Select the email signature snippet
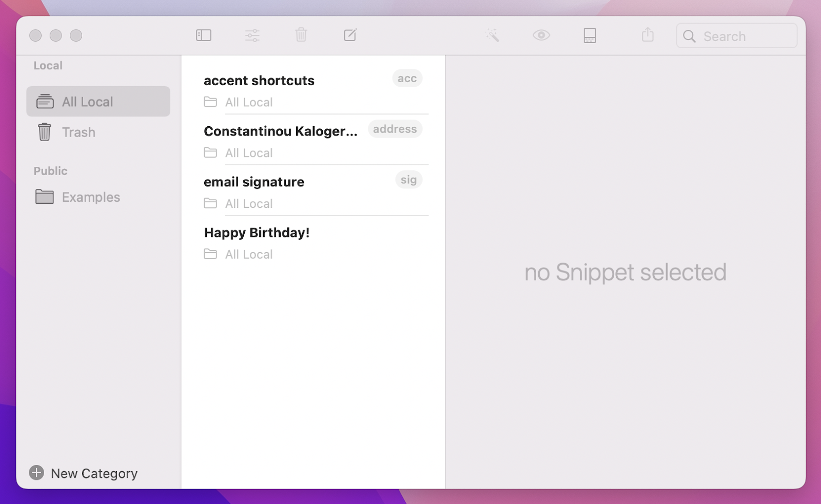This screenshot has width=821, height=504. (254, 182)
